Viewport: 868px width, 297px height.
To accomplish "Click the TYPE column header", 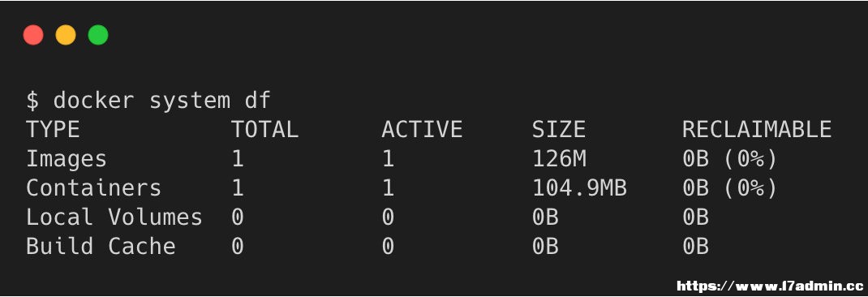I will click(54, 130).
